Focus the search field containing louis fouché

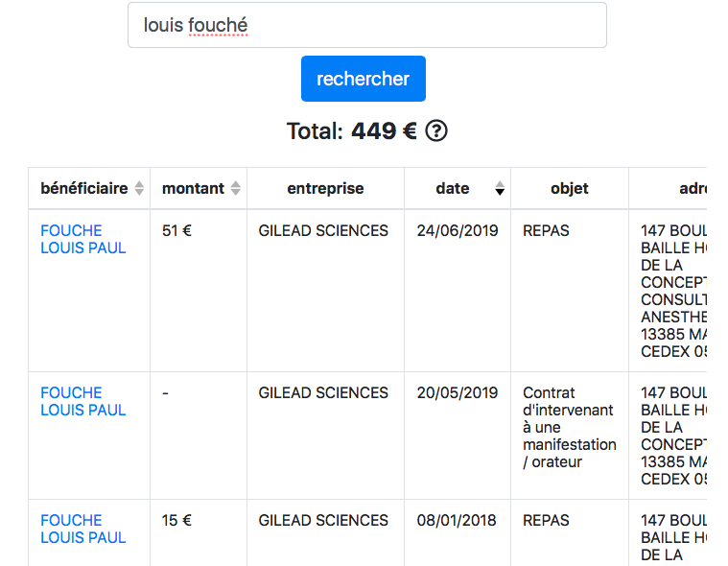tap(366, 25)
